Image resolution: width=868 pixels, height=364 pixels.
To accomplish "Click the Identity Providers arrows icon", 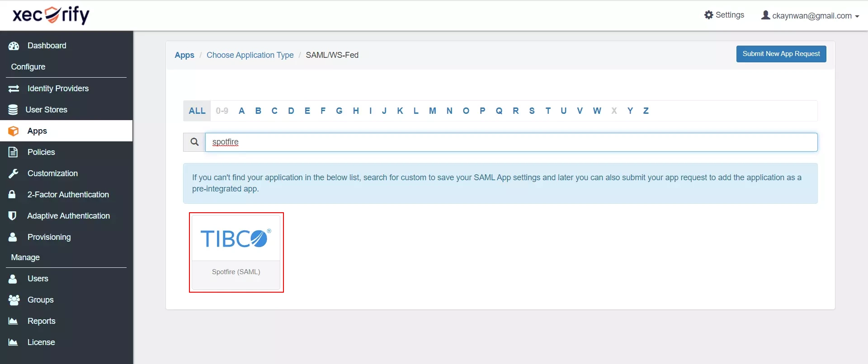I will pos(14,89).
